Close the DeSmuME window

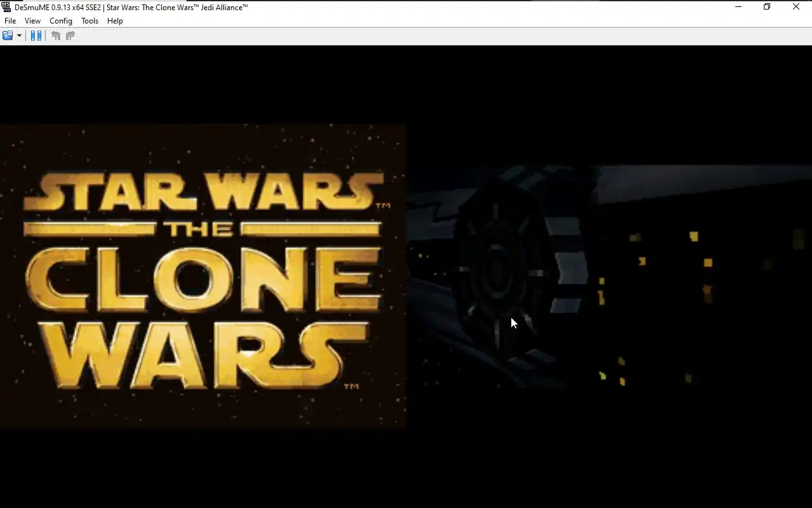[796, 7]
